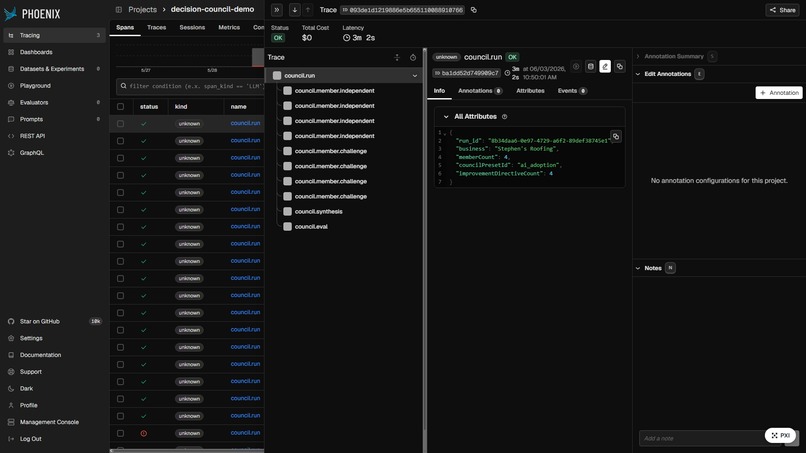Image resolution: width=806 pixels, height=453 pixels.
Task: Open the Support icon
Action: tap(11, 372)
